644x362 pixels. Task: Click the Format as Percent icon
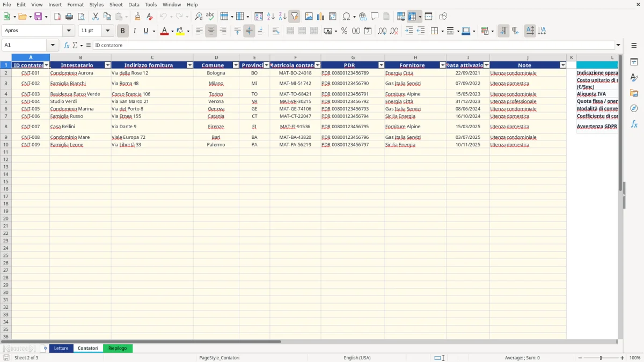[x=344, y=31]
